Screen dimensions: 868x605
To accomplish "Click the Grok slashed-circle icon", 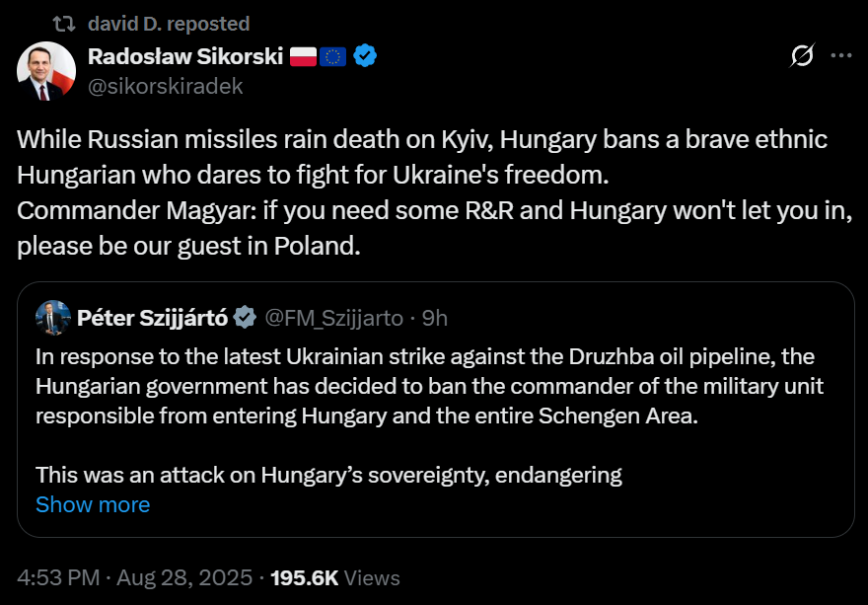I will (x=802, y=55).
